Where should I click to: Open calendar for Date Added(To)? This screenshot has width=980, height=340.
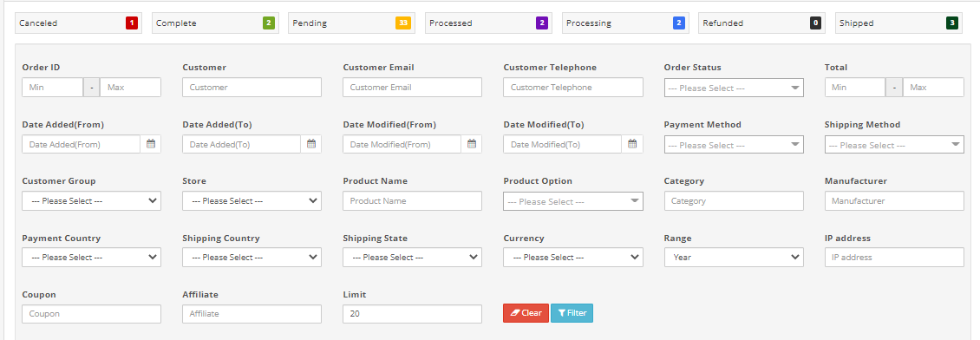point(311,144)
